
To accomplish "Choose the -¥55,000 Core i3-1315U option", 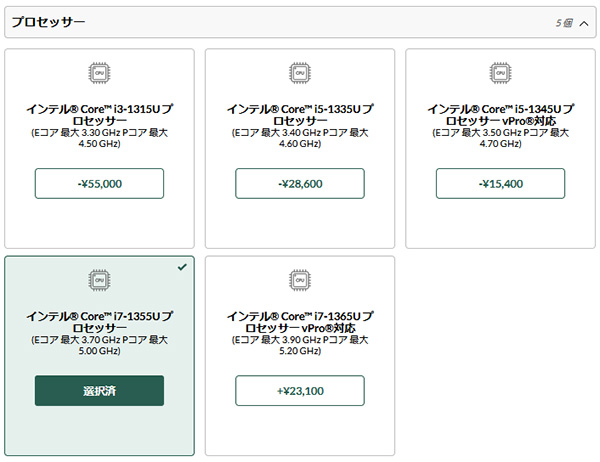I will tap(99, 183).
